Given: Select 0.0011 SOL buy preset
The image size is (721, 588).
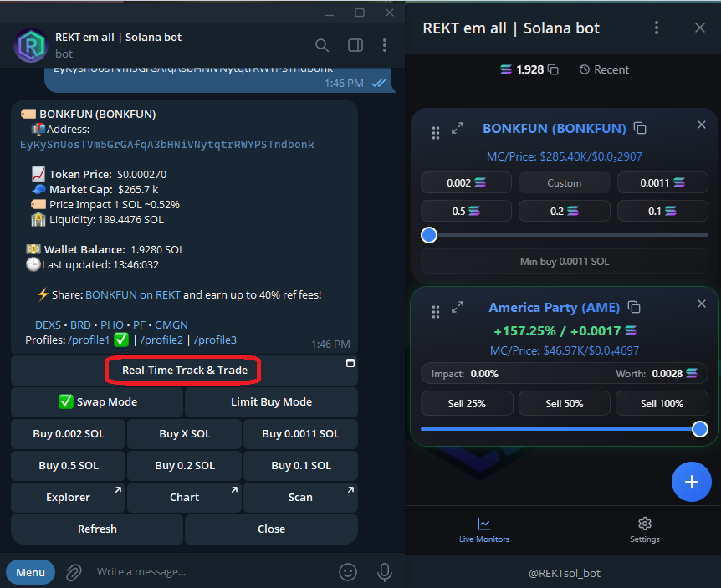Looking at the screenshot, I should tap(662, 182).
